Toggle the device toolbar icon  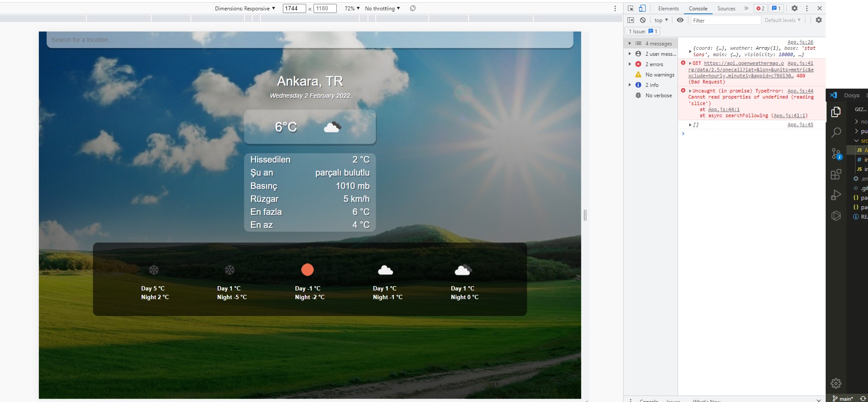point(642,8)
